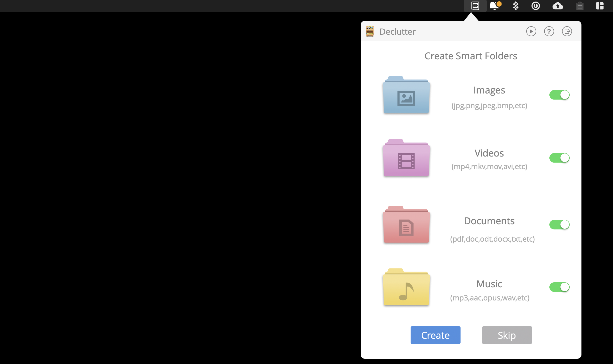Viewport: 613px width, 364px height.
Task: Click the quit/exit icon in Declutter header
Action: [x=567, y=32]
